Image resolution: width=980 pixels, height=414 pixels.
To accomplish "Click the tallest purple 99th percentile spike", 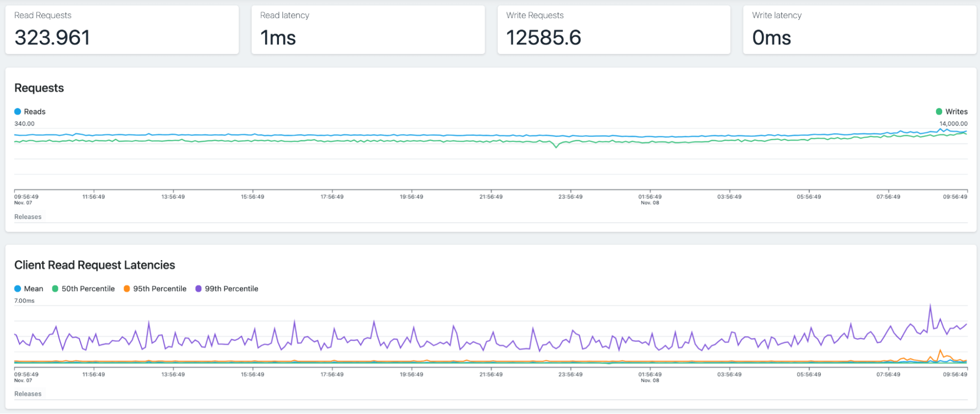I will pyautogui.click(x=930, y=305).
